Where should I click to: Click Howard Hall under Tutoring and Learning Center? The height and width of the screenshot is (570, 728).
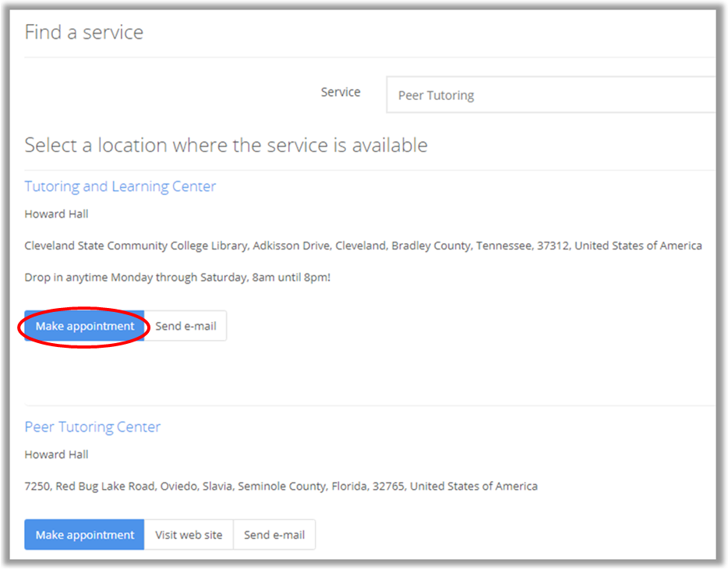point(56,214)
